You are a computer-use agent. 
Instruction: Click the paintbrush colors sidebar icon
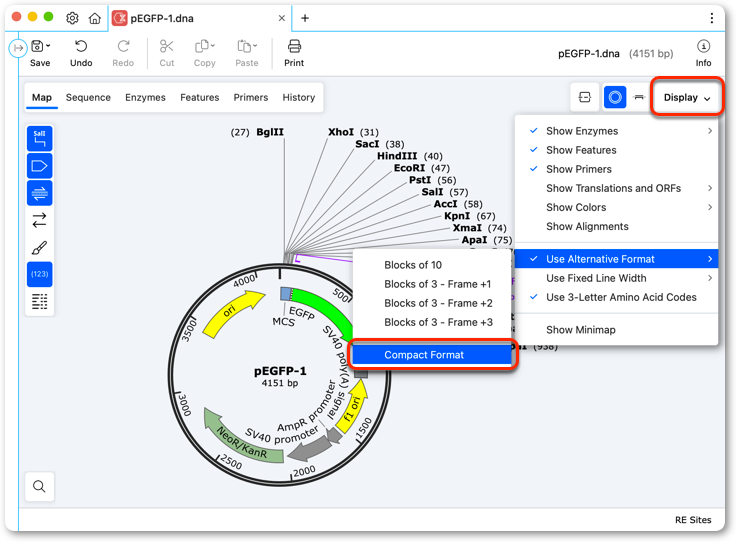pos(39,247)
